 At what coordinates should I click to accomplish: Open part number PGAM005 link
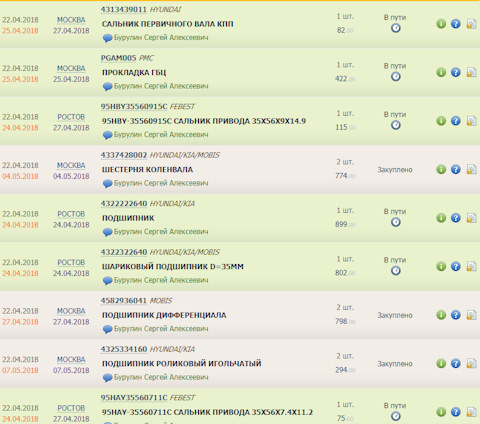[x=118, y=58]
